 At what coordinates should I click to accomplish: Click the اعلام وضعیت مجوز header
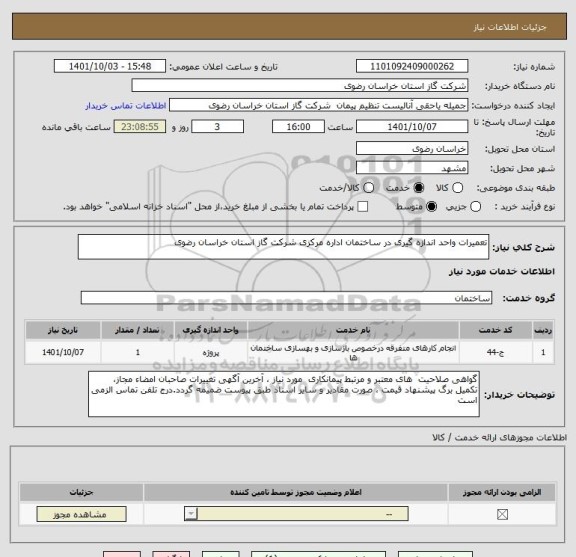point(296,492)
